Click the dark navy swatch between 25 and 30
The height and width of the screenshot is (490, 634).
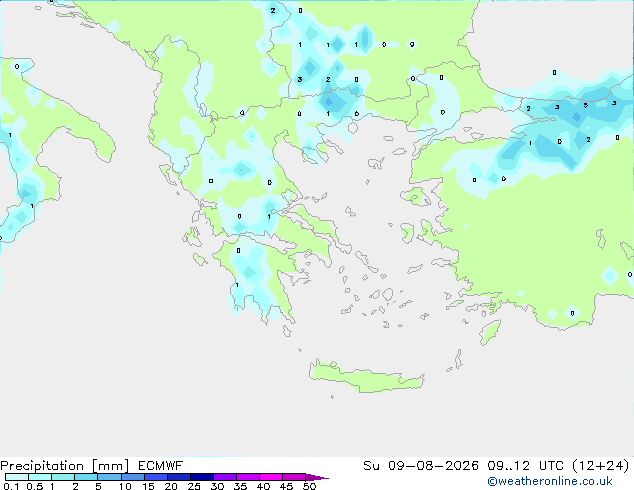tap(202, 477)
